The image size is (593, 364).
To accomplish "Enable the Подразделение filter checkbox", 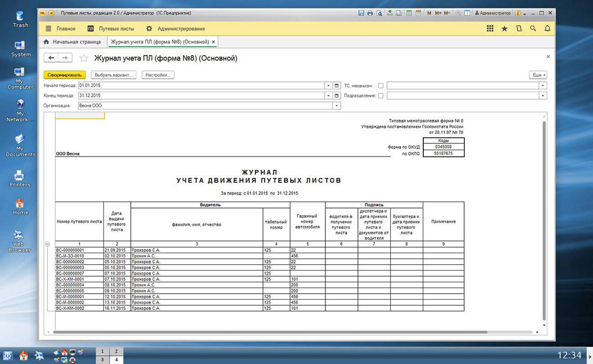I will pyautogui.click(x=381, y=96).
